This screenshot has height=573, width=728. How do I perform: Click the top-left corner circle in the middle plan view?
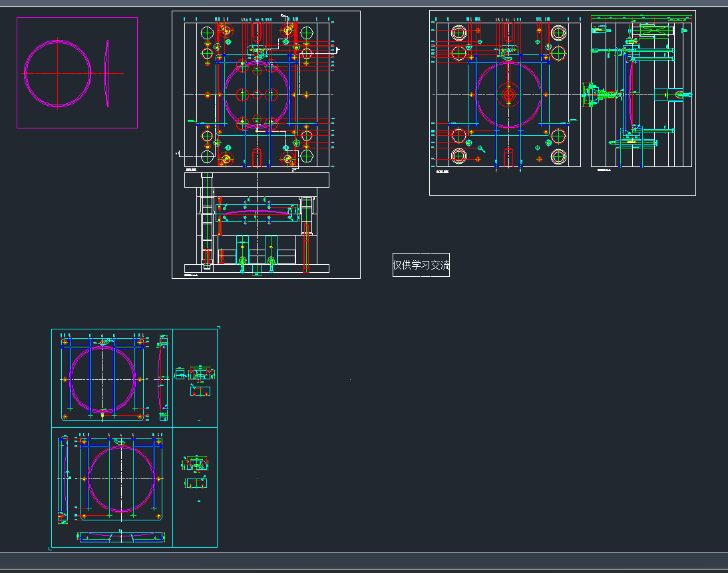[x=207, y=33]
